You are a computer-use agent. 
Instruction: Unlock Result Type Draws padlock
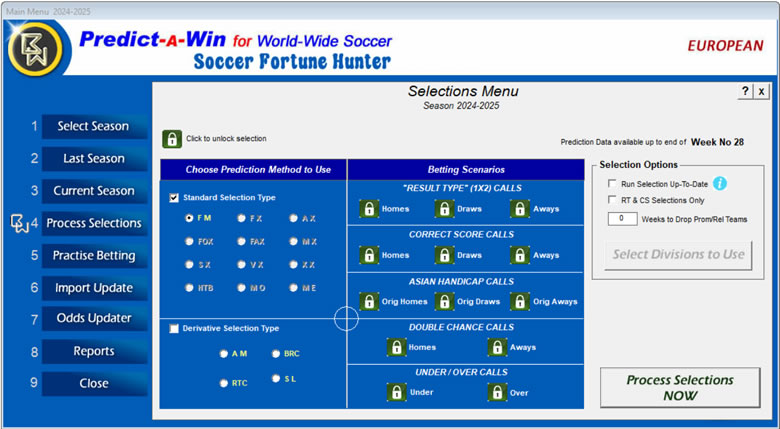pos(444,209)
